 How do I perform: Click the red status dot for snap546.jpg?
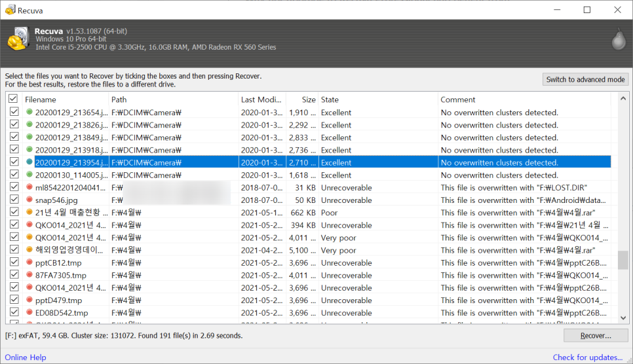[29, 200]
